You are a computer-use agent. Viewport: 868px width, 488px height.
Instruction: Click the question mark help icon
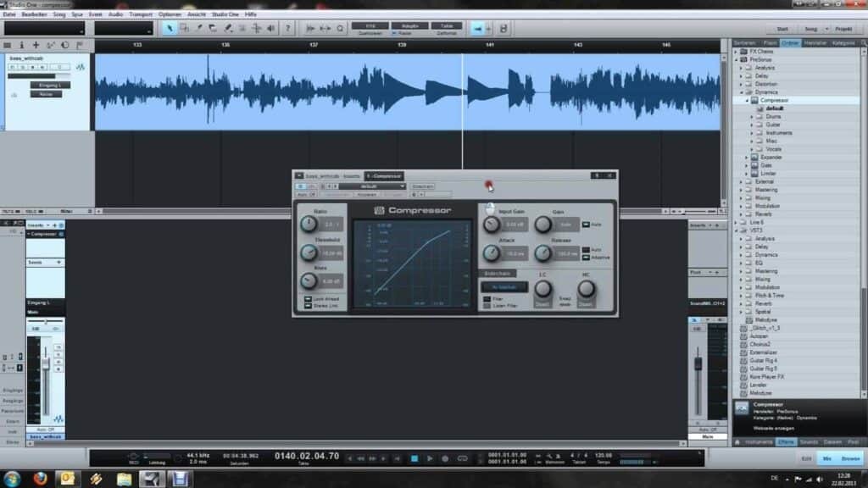click(x=287, y=28)
